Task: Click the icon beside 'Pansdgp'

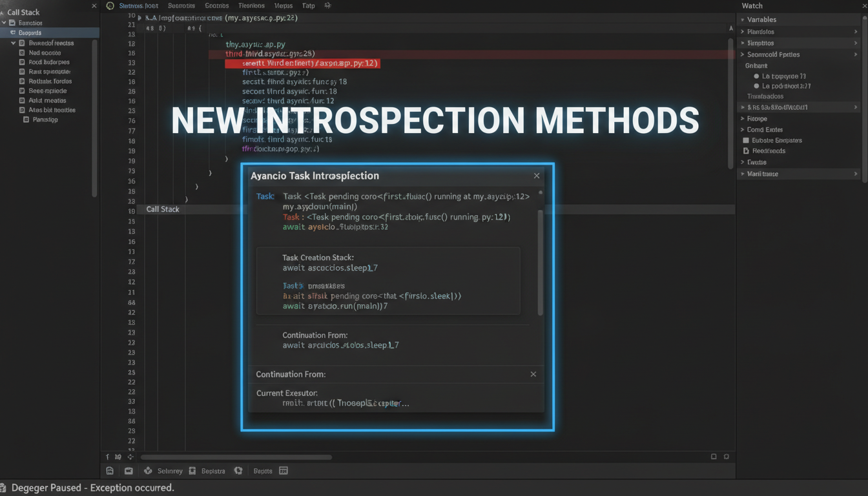Action: [x=26, y=119]
